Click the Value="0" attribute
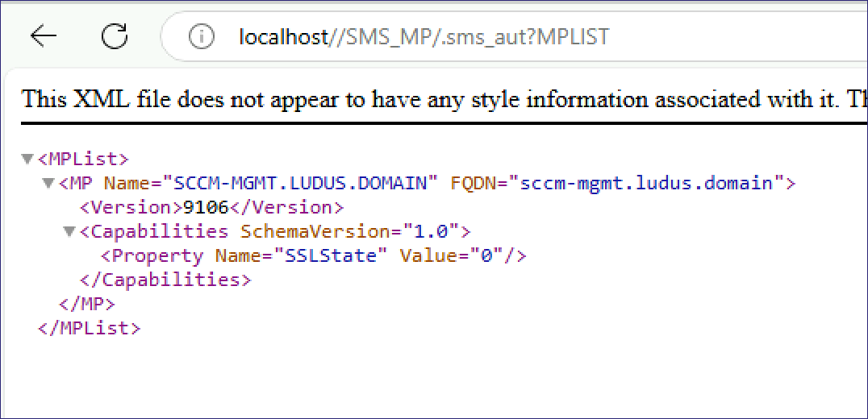The height and width of the screenshot is (419, 868). tap(456, 255)
